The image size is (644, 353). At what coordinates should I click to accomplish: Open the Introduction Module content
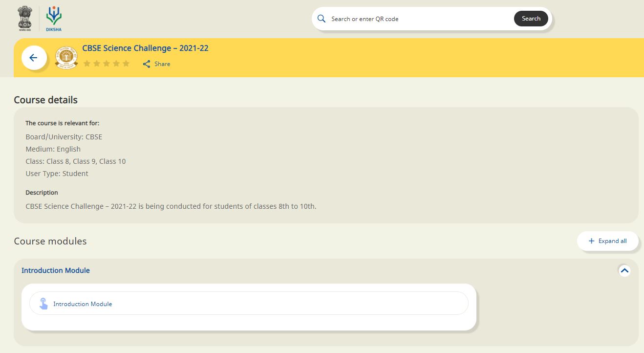(x=83, y=303)
